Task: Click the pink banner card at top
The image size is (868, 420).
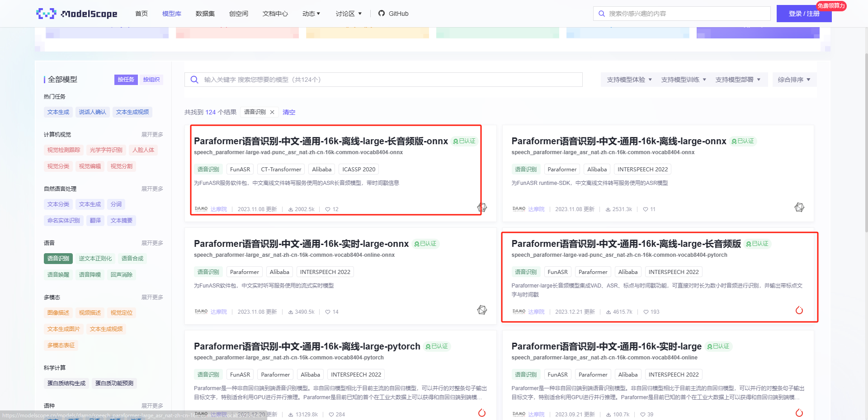Action: click(x=237, y=33)
